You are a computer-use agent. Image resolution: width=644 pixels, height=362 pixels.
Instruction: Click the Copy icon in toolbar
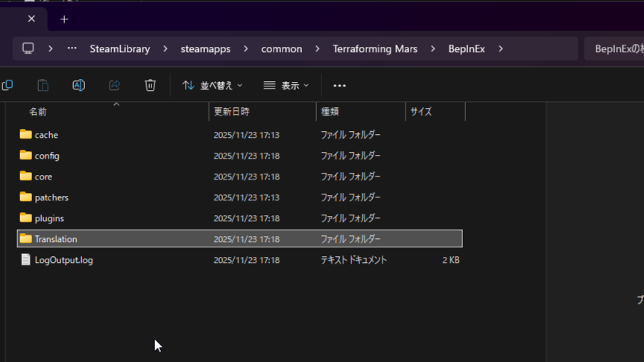click(7, 86)
